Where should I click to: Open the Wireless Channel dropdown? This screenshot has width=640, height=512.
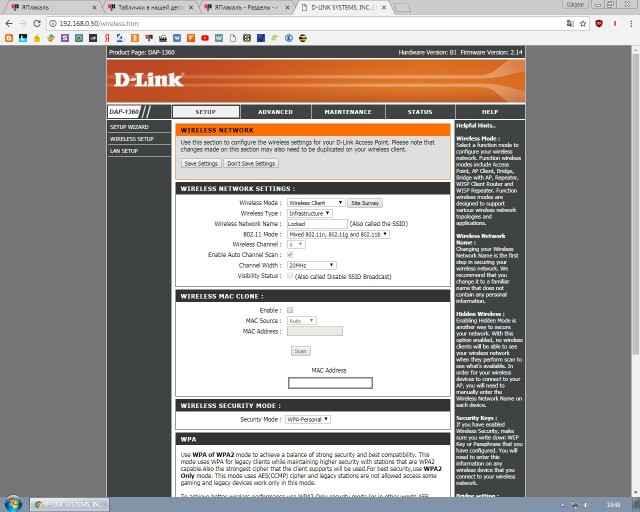pyautogui.click(x=296, y=245)
